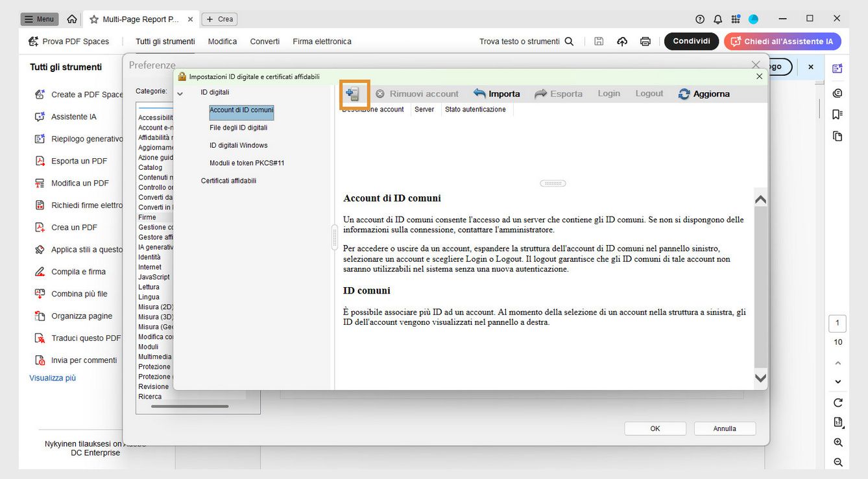Collapse the Categorie list chevron

coord(180,92)
